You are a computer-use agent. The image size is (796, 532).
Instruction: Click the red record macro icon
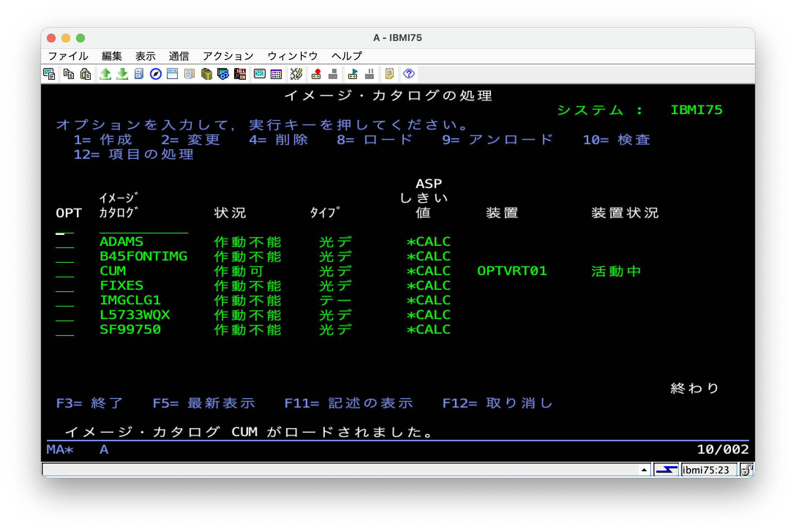tap(316, 74)
